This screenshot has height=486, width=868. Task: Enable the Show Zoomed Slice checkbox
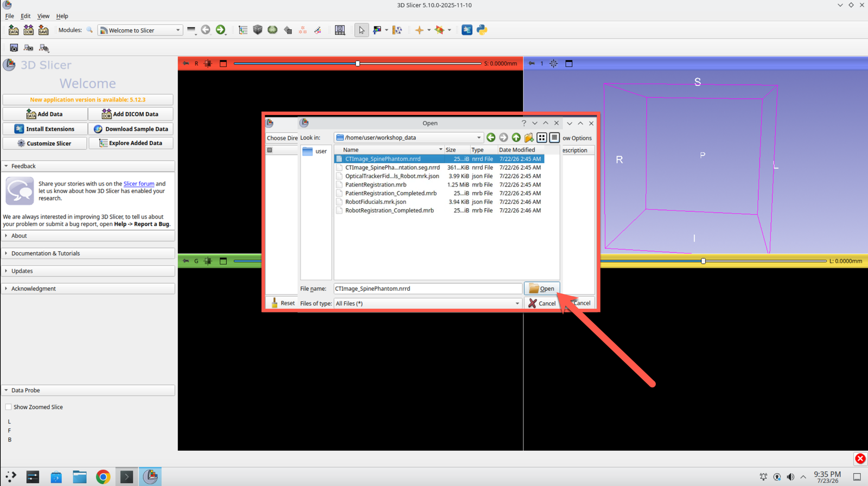click(x=8, y=407)
